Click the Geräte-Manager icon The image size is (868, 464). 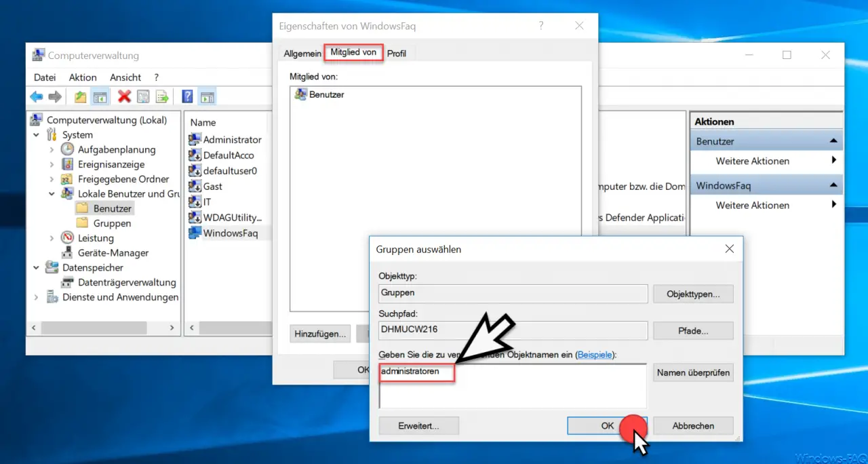pos(67,252)
